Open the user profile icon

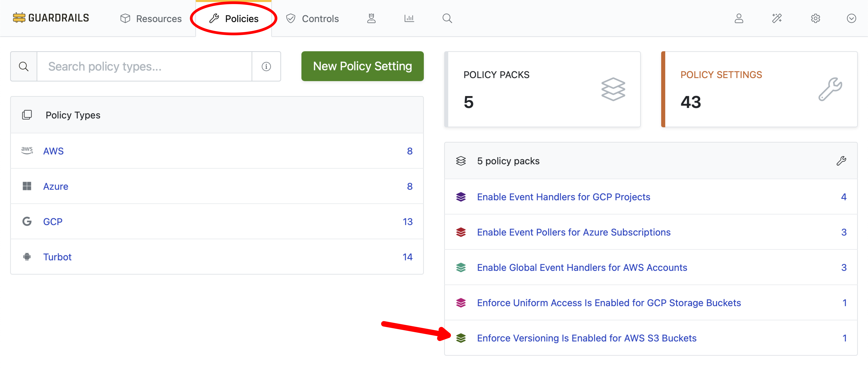click(739, 18)
